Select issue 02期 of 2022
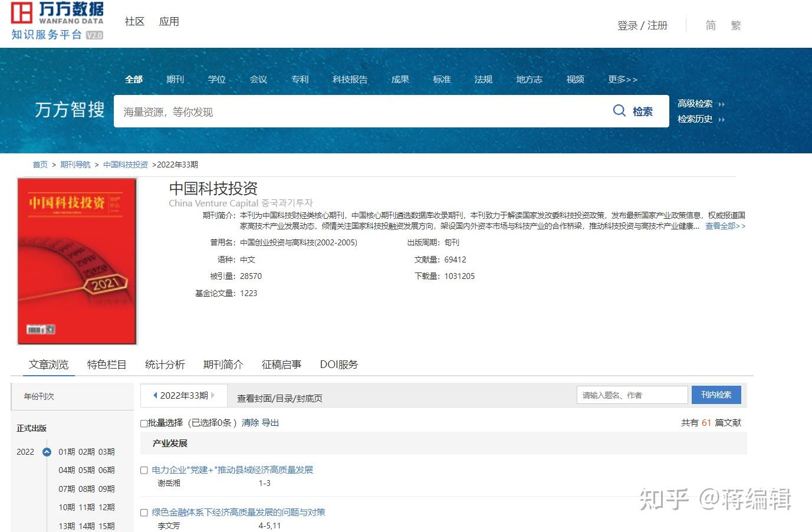 coord(87,452)
